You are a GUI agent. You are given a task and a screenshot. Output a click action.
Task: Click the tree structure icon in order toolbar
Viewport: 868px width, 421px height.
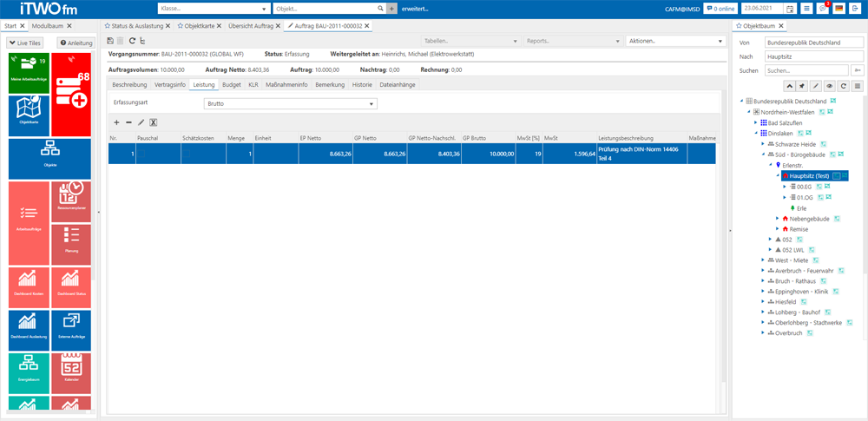pos(143,41)
